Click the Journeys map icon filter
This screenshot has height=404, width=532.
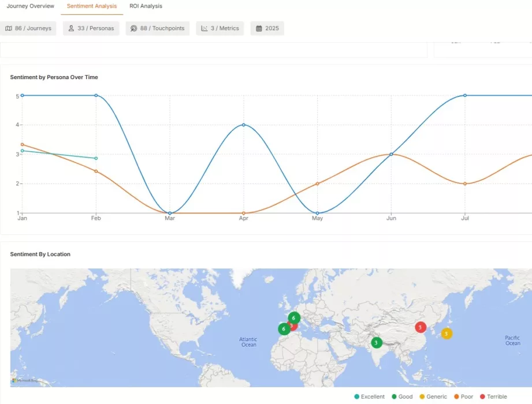coord(8,28)
